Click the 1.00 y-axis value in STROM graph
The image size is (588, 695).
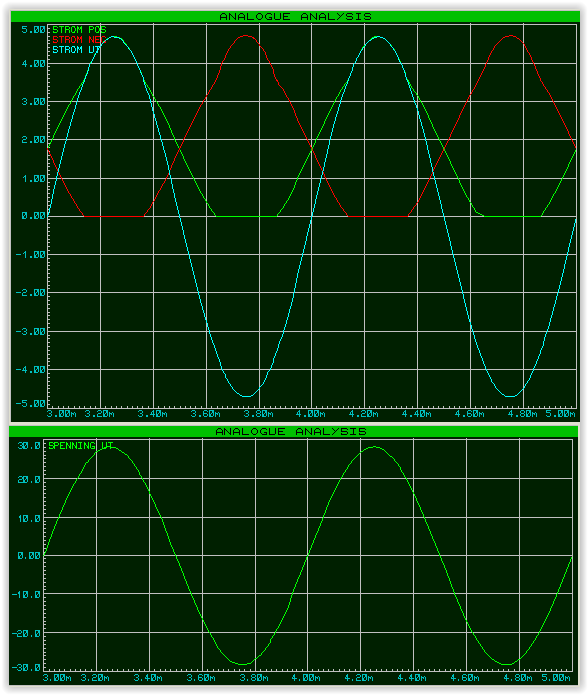point(33,179)
